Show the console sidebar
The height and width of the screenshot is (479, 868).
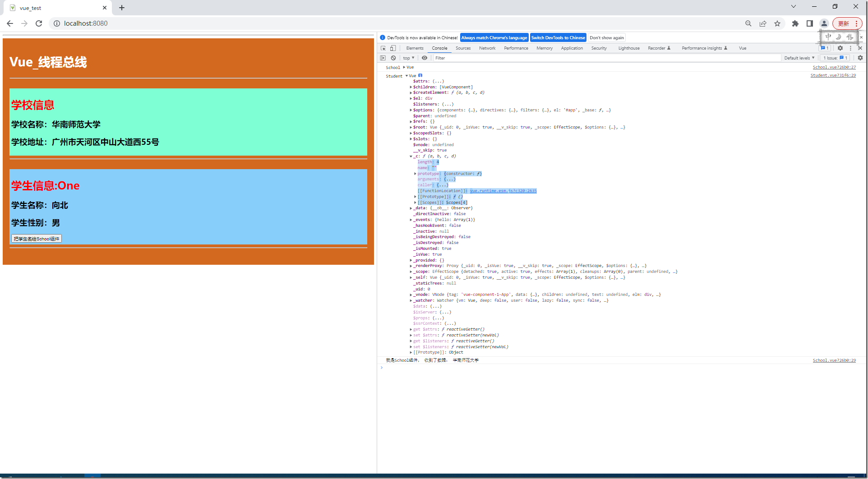coord(383,58)
